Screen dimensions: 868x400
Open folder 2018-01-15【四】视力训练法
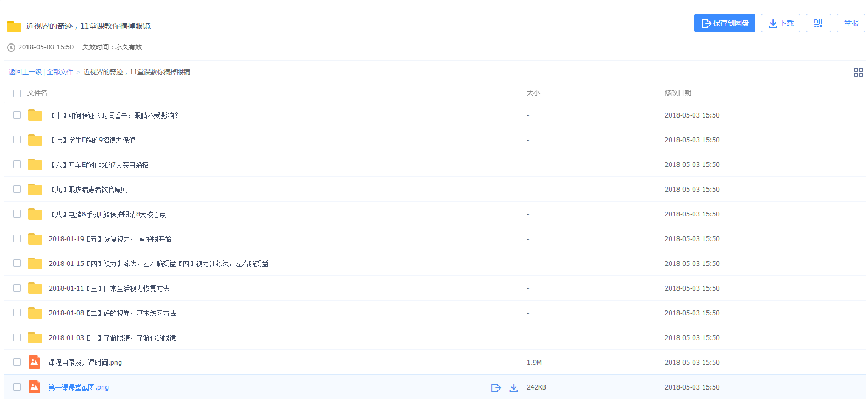click(159, 264)
